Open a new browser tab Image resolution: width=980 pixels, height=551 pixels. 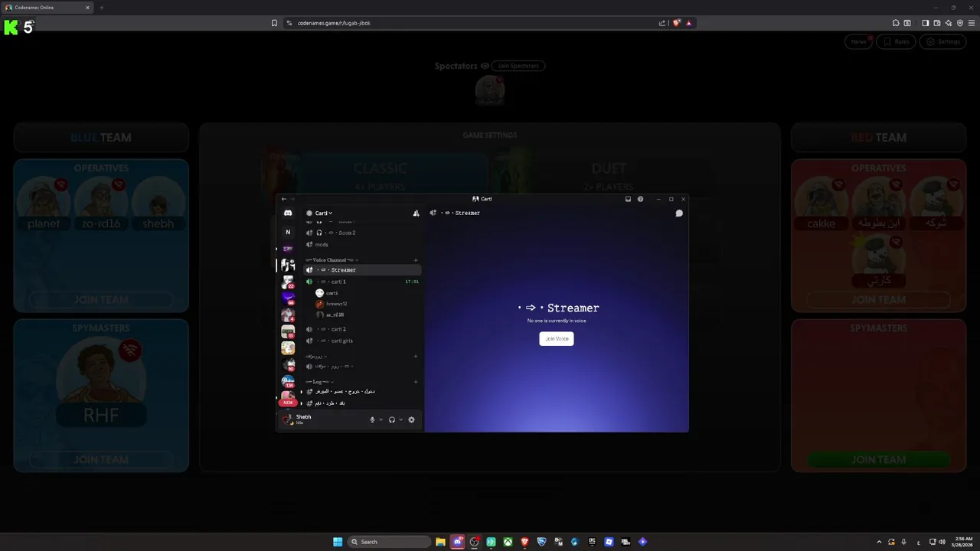tap(101, 8)
